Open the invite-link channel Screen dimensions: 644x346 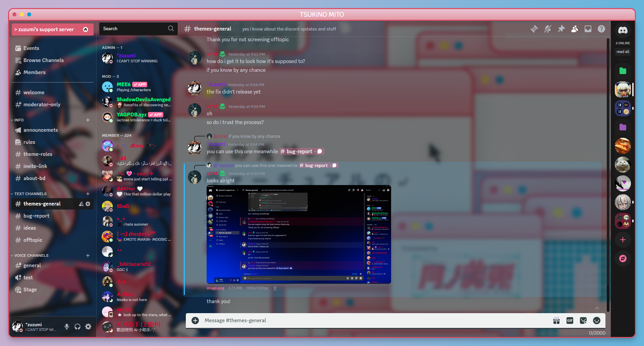pos(53,166)
